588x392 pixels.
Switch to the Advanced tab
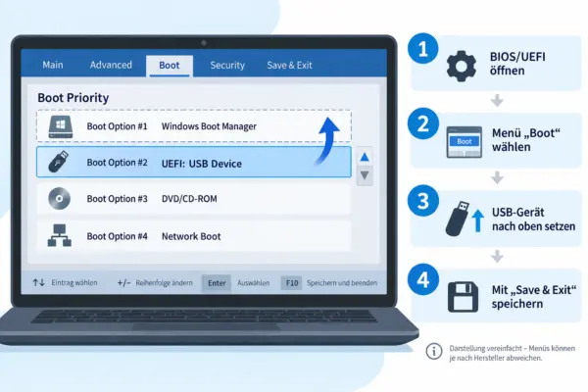(111, 65)
